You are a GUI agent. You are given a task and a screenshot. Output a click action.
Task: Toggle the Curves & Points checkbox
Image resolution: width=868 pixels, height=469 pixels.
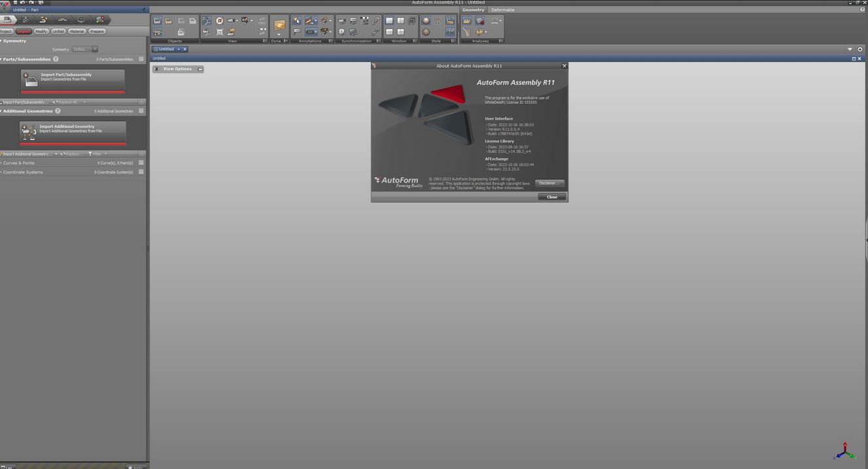tap(141, 163)
